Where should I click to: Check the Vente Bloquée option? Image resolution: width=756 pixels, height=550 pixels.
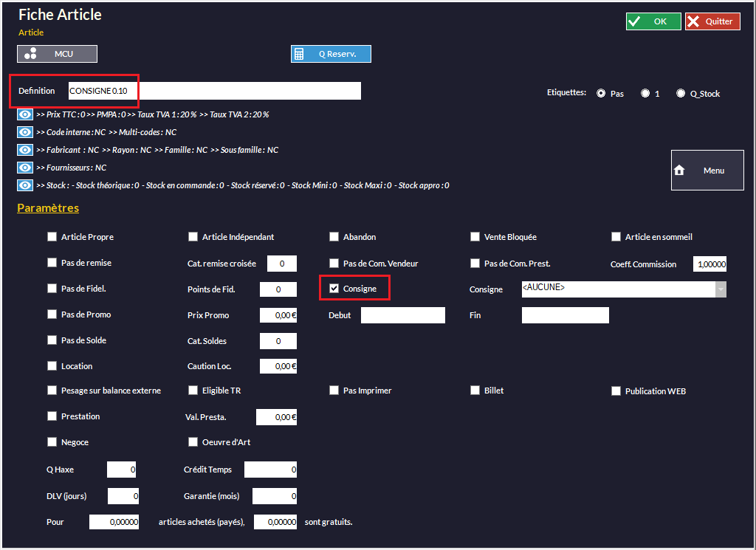click(475, 237)
